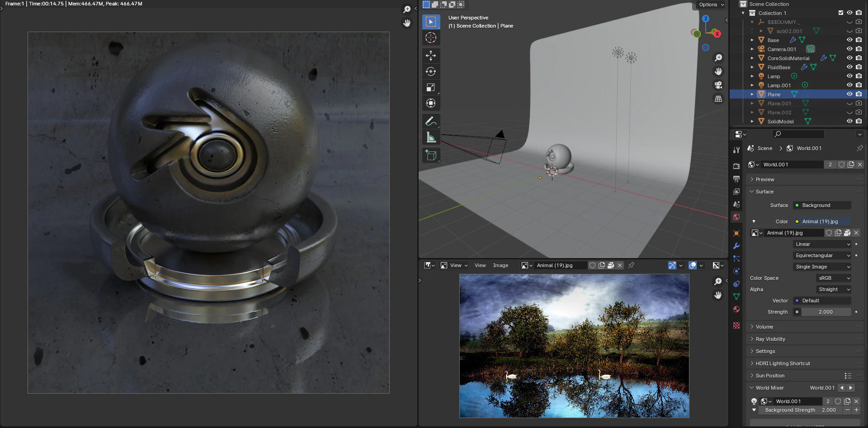Pick the Annotate pencil tool
Viewport: 868px width, 428px height.
tap(431, 121)
